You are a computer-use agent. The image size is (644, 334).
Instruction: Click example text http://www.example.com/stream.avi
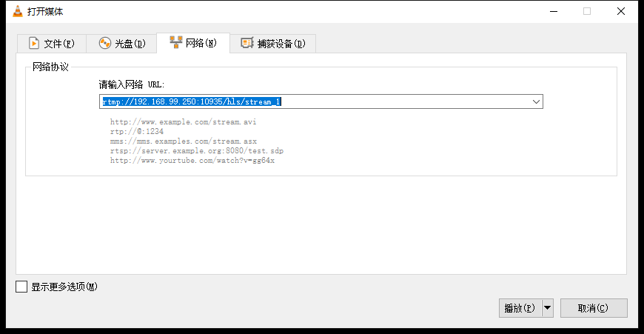[183, 122]
